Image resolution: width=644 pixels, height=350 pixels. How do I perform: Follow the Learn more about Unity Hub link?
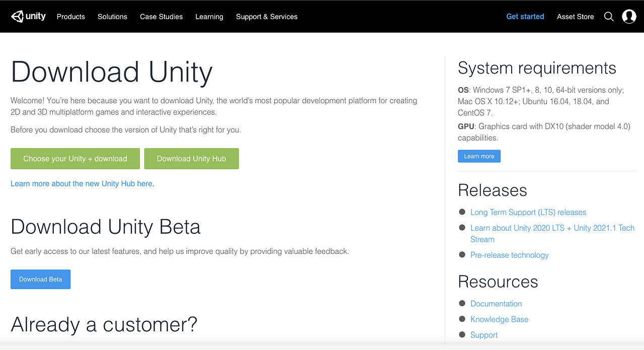82,184
